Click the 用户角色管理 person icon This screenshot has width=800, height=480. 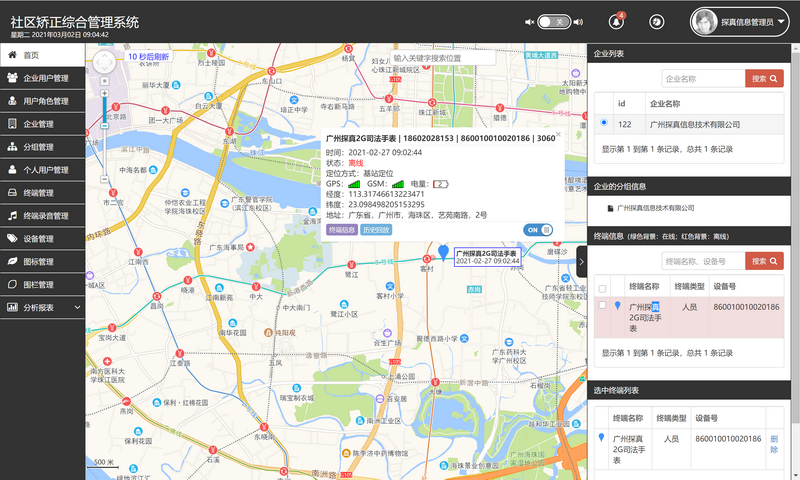pos(12,100)
